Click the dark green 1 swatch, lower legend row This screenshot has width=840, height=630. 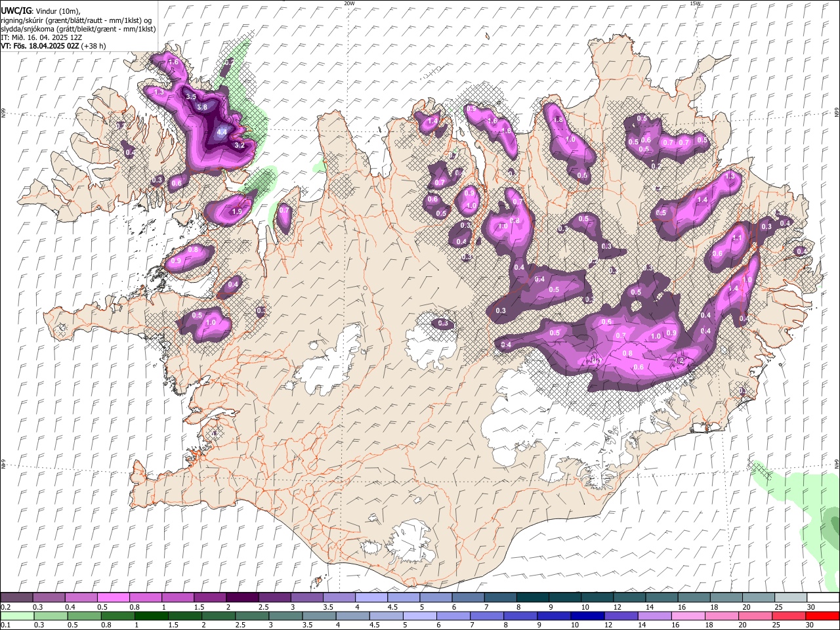151,616
